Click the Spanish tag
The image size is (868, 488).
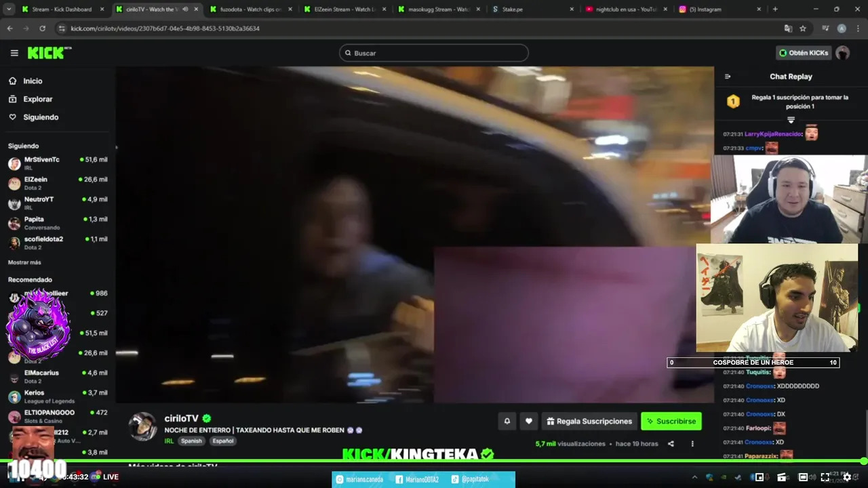(x=191, y=441)
